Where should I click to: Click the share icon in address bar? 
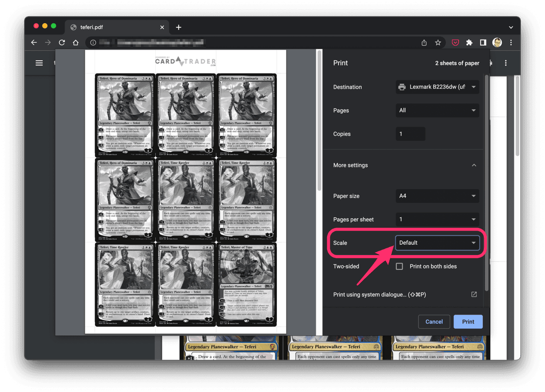point(424,43)
